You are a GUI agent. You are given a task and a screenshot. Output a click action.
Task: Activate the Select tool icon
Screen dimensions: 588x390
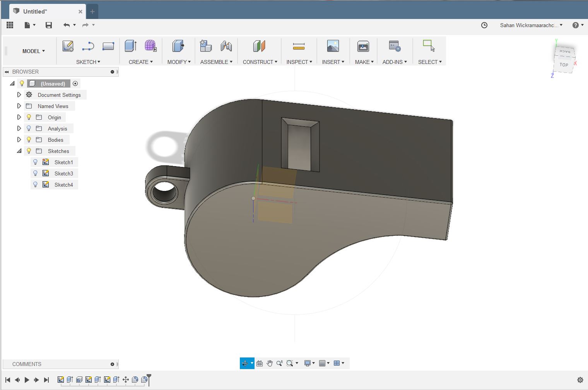(429, 46)
